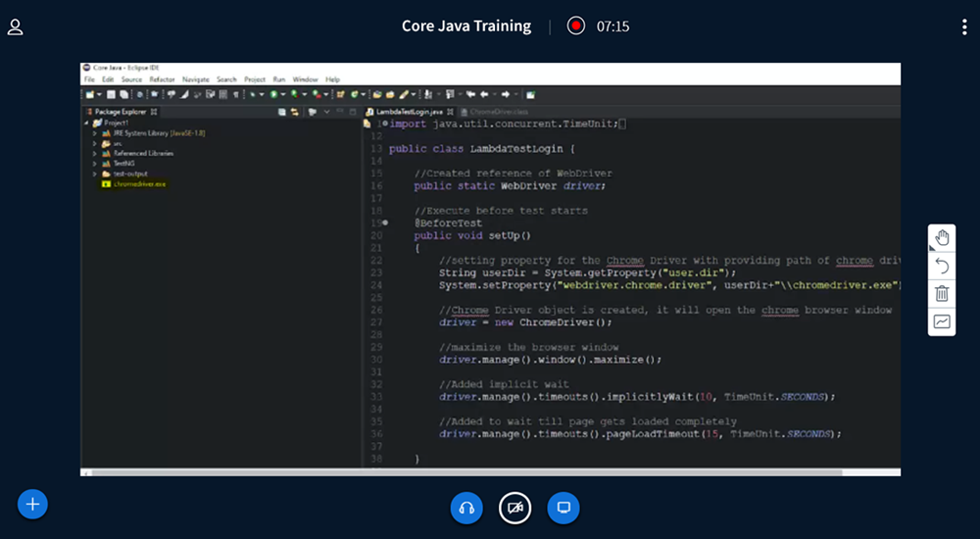Click the red recording indicator
This screenshot has width=980, height=539.
(575, 26)
